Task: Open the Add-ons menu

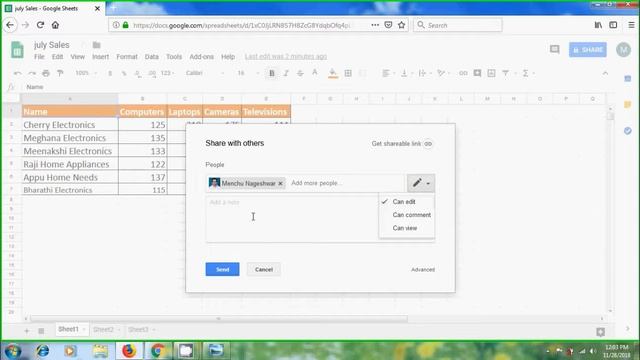Action: click(202, 57)
